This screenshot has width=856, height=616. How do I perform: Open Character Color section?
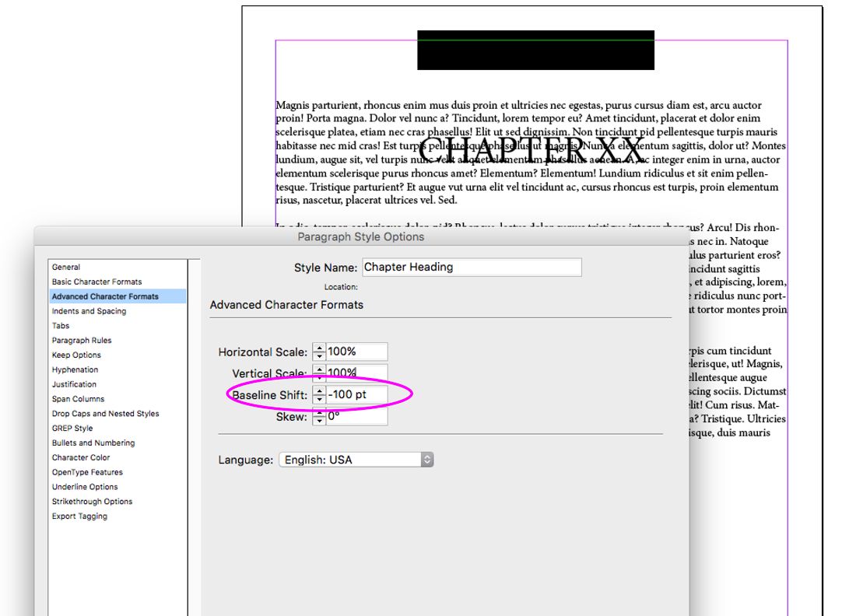click(81, 458)
